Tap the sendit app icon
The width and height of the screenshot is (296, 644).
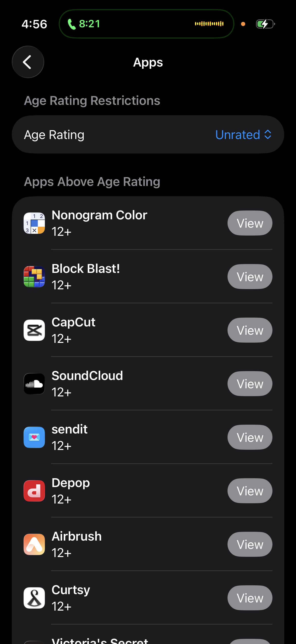click(34, 437)
